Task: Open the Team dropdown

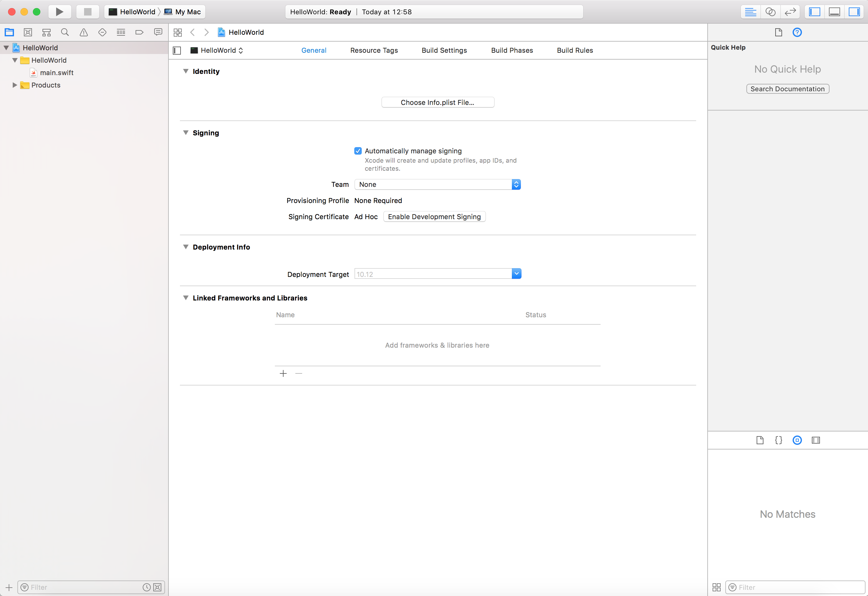Action: pyautogui.click(x=437, y=184)
